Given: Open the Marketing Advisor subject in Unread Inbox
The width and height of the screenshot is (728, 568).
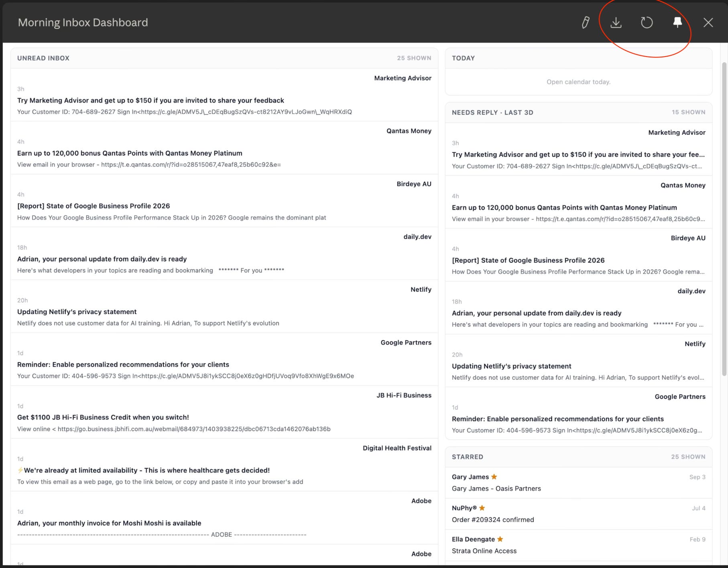Looking at the screenshot, I should (x=150, y=100).
